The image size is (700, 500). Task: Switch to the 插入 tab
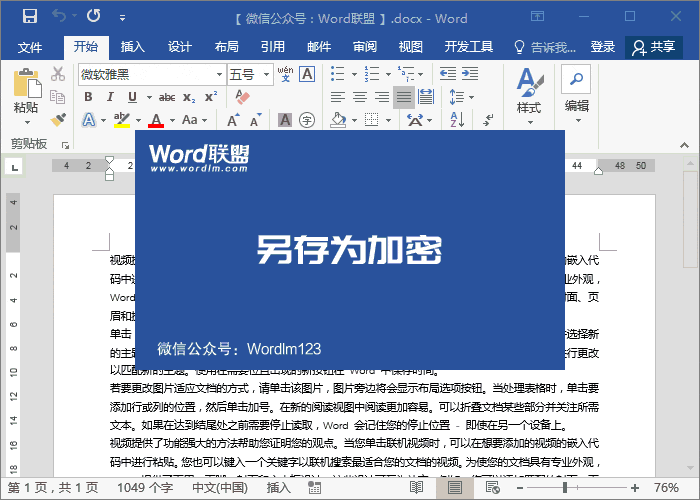point(133,47)
